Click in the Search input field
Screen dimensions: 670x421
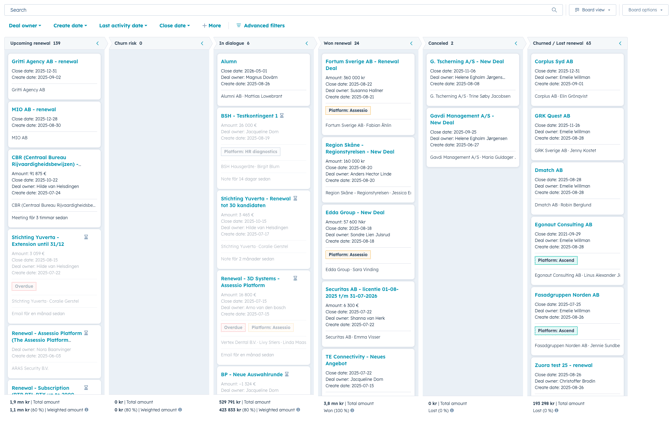coord(270,10)
